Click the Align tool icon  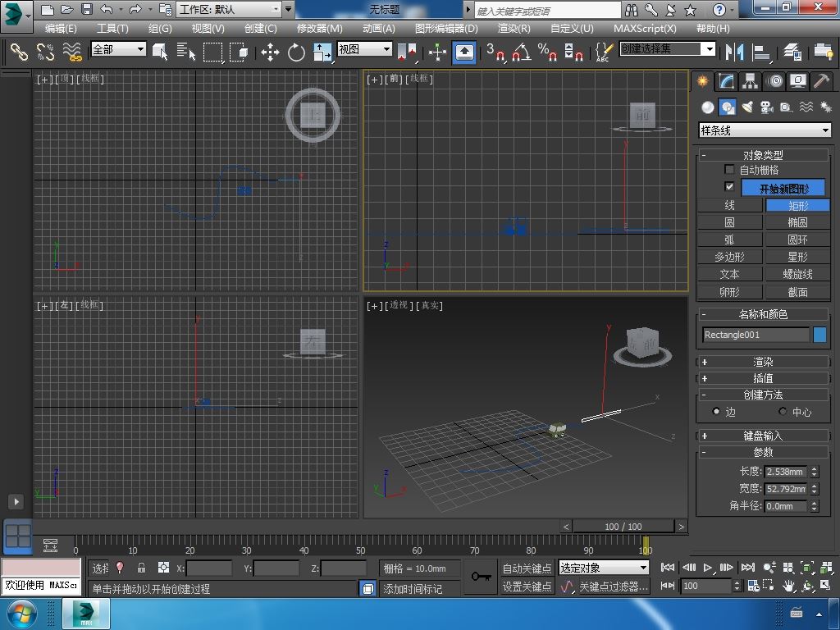[761, 52]
